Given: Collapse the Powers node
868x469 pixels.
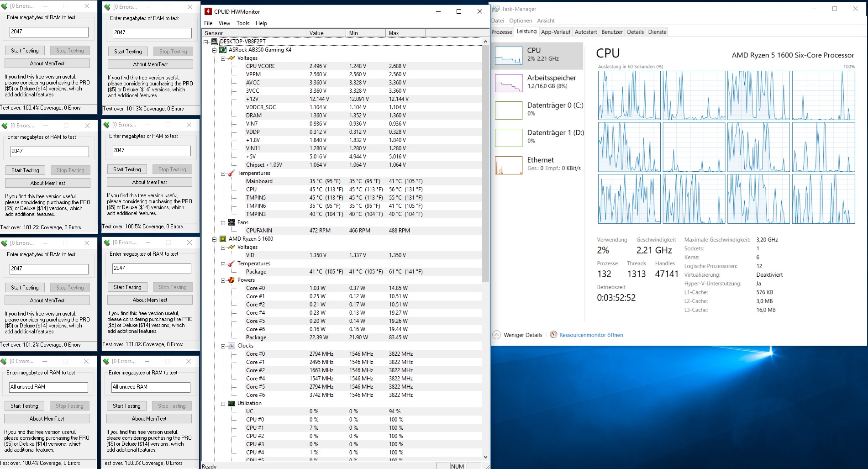Looking at the screenshot, I should tap(223, 280).
